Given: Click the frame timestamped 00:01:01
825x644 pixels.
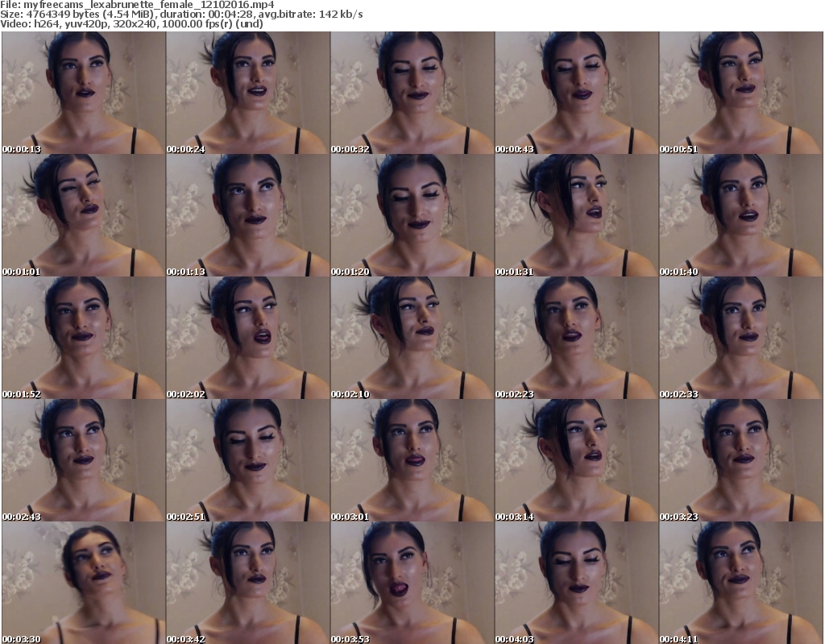Looking at the screenshot, I should point(83,215).
